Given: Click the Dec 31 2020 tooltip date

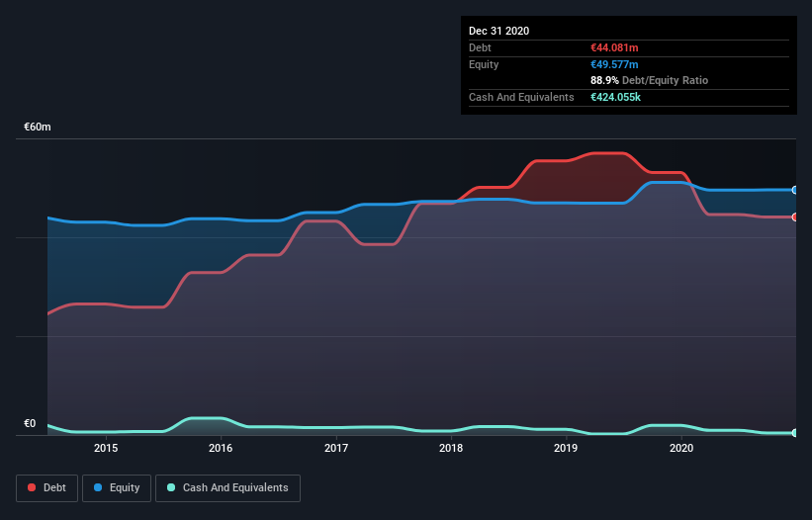Looking at the screenshot, I should tap(498, 31).
